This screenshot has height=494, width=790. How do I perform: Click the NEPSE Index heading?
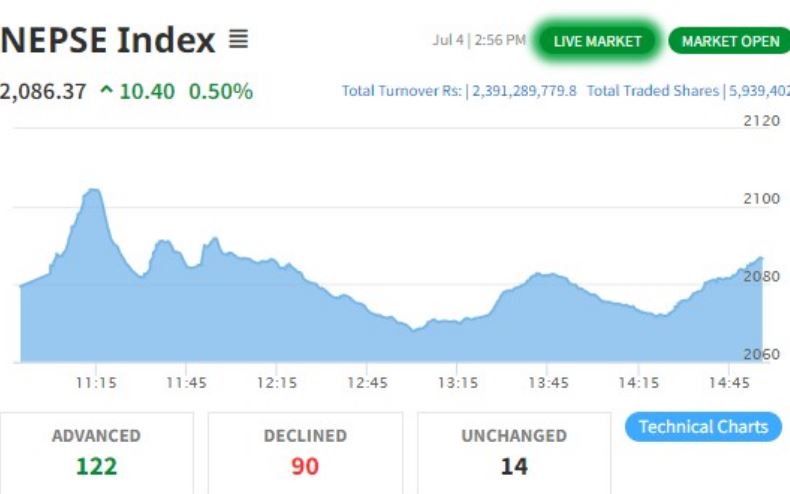[x=108, y=41]
